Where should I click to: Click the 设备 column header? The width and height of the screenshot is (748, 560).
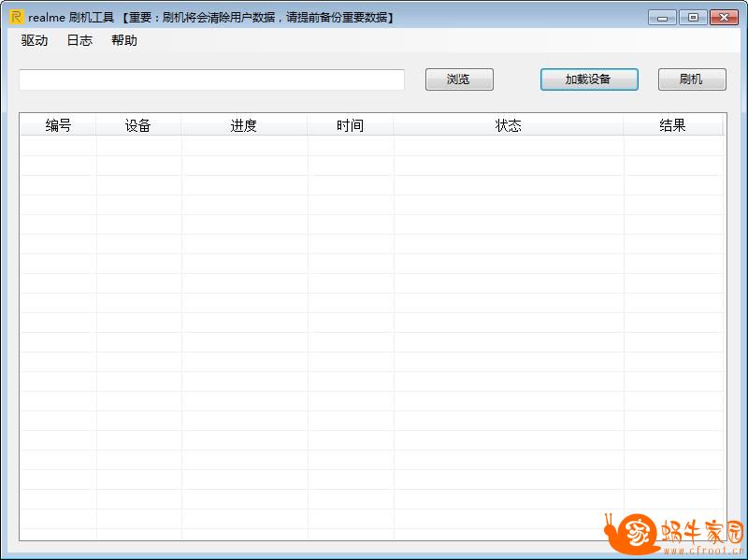point(138,125)
